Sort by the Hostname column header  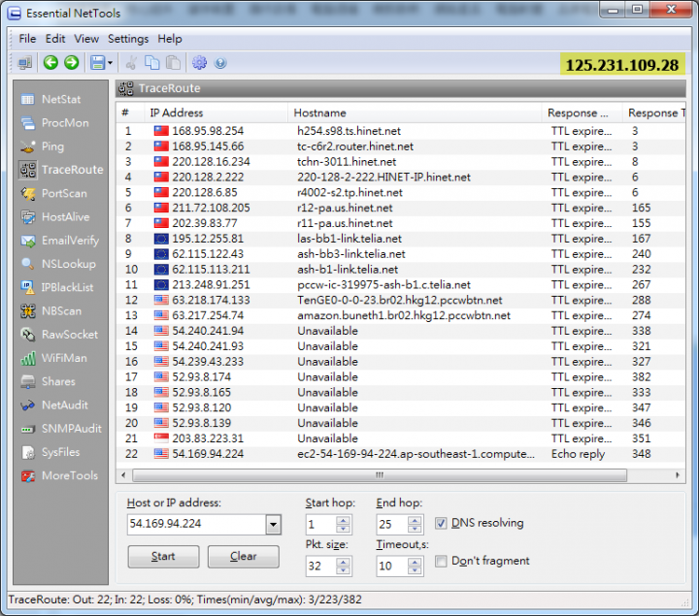tap(415, 113)
